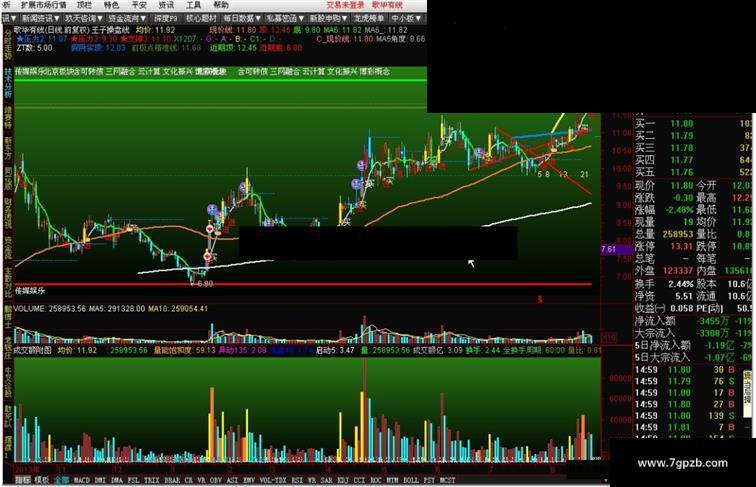Click the VOLUME 258953.56 indicator label

point(50,309)
